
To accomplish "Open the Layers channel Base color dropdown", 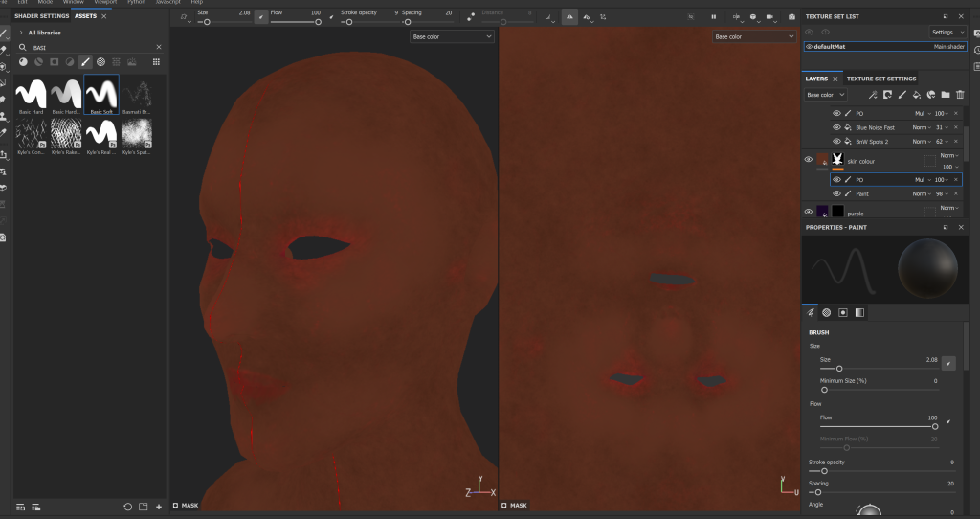I will coord(825,95).
